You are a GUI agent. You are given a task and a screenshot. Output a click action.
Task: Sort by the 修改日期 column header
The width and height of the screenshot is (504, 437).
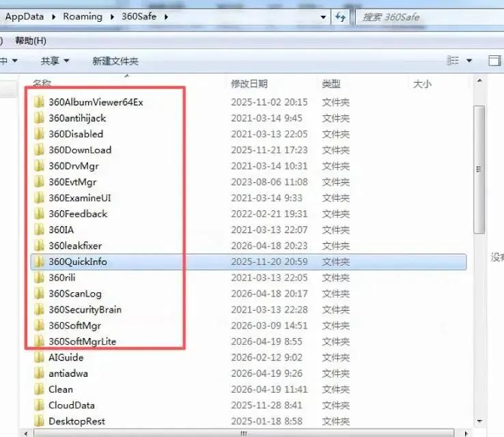pos(249,84)
